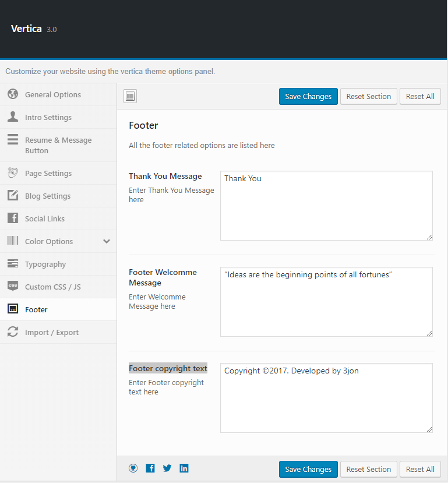Click the LinkedIn icon in the bottom bar
Screen dimensions: 448x483
[x=184, y=468]
